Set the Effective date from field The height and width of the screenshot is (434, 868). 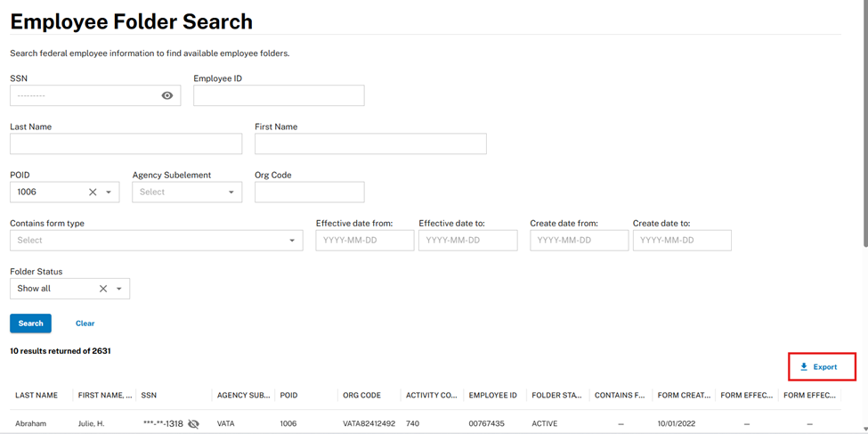tap(365, 240)
